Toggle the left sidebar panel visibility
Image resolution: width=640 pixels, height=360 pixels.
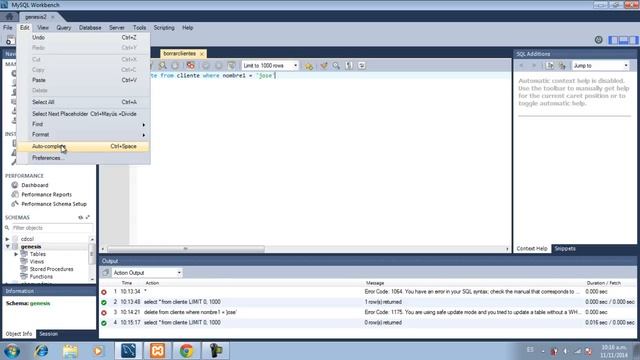[x=613, y=40]
